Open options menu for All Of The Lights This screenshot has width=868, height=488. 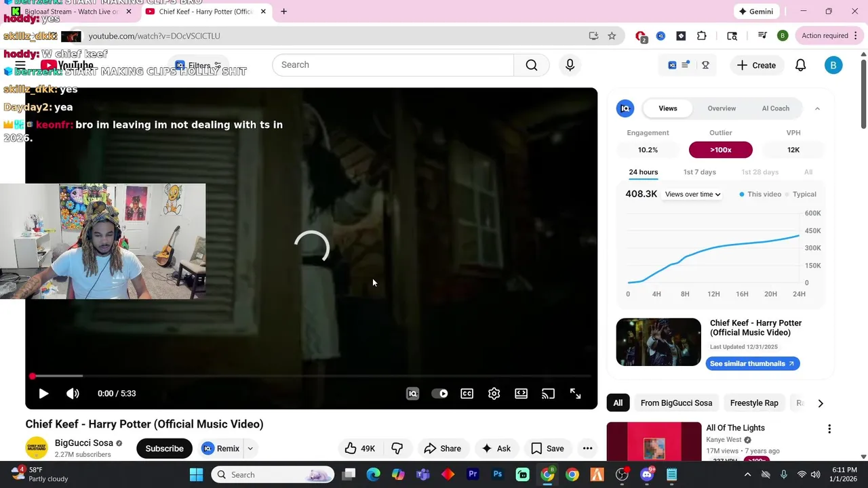pos(829,429)
